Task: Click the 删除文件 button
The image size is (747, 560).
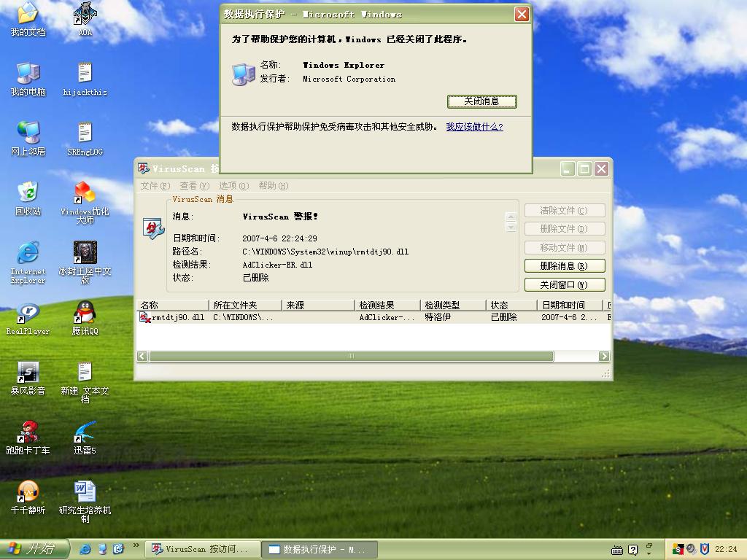Action: pyautogui.click(x=565, y=229)
